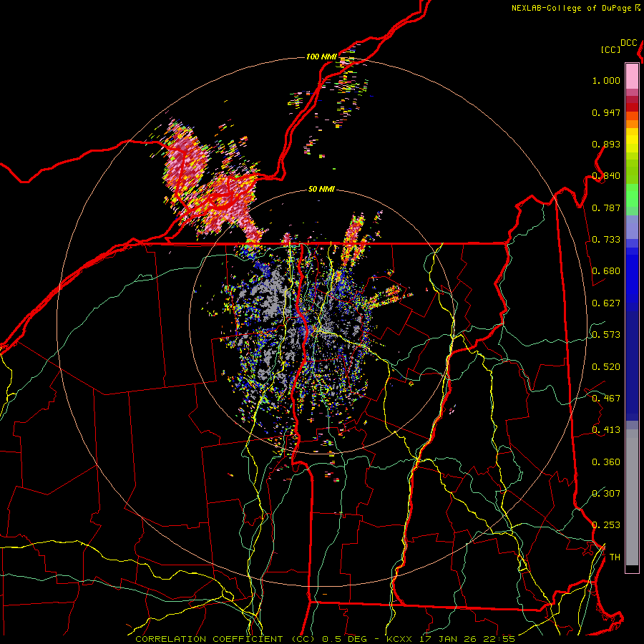The width and height of the screenshot is (644, 644).
Task: Click the TH threshold label in legend
Action: pyautogui.click(x=615, y=557)
